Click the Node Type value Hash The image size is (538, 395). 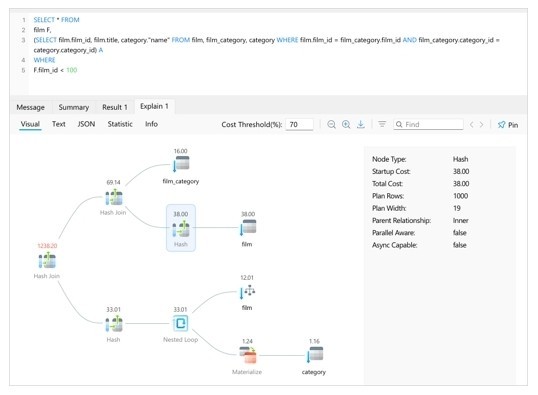pos(460,159)
